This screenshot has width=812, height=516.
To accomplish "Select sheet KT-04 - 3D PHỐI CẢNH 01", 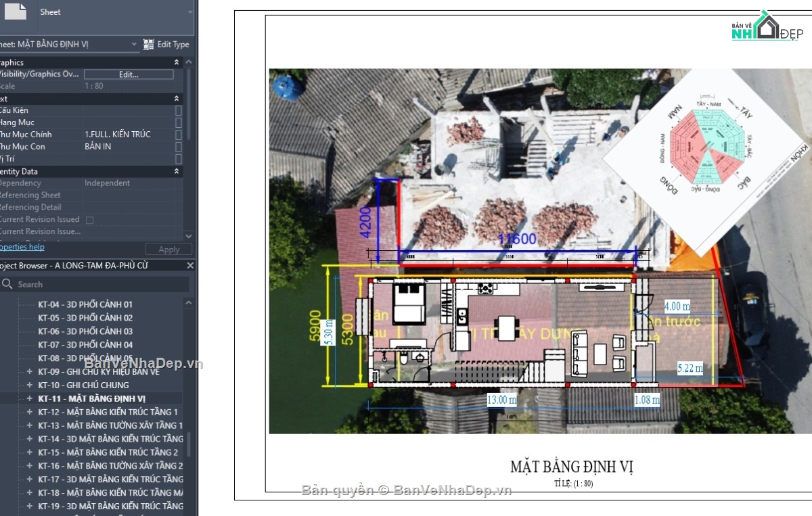I will 85,305.
